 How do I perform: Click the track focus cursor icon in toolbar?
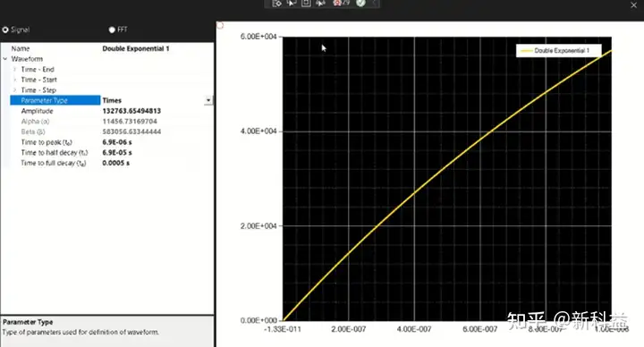(320, 4)
